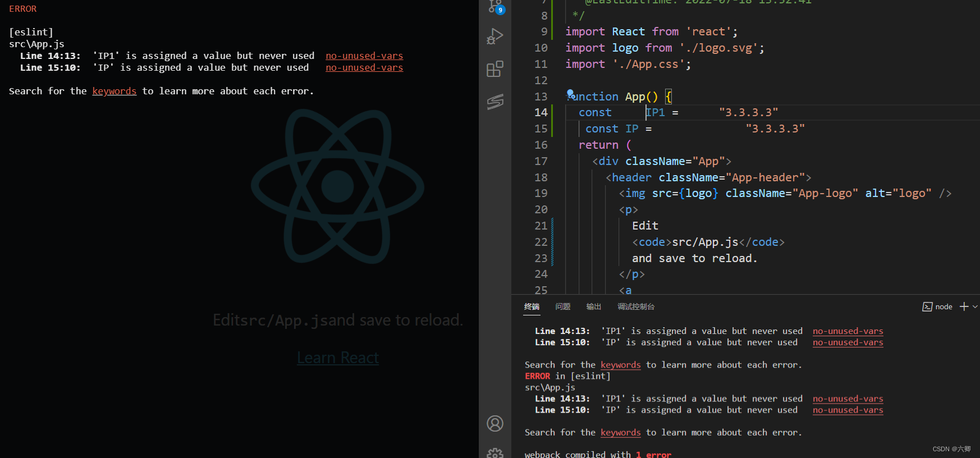Open first terminal no-unused-vars link for IP1

pos(848,331)
